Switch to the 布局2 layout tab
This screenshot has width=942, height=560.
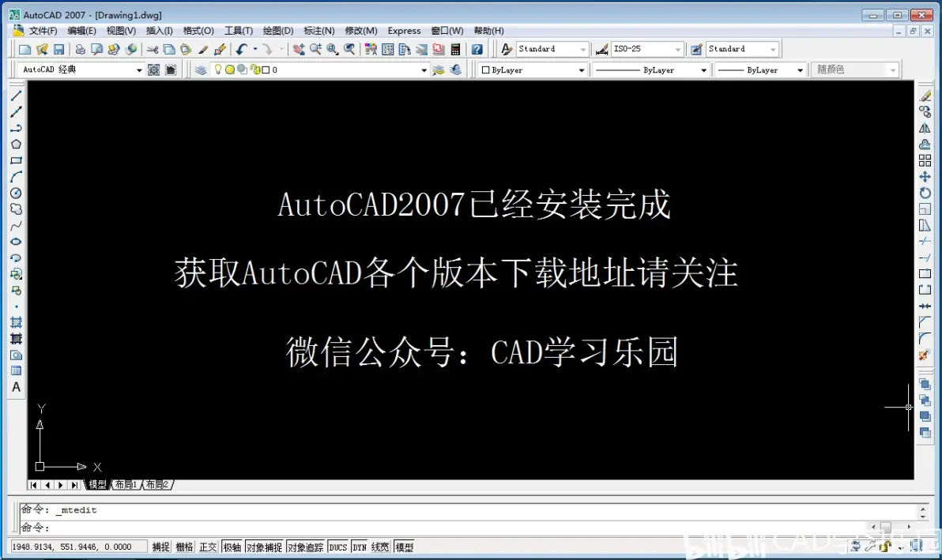click(x=157, y=484)
